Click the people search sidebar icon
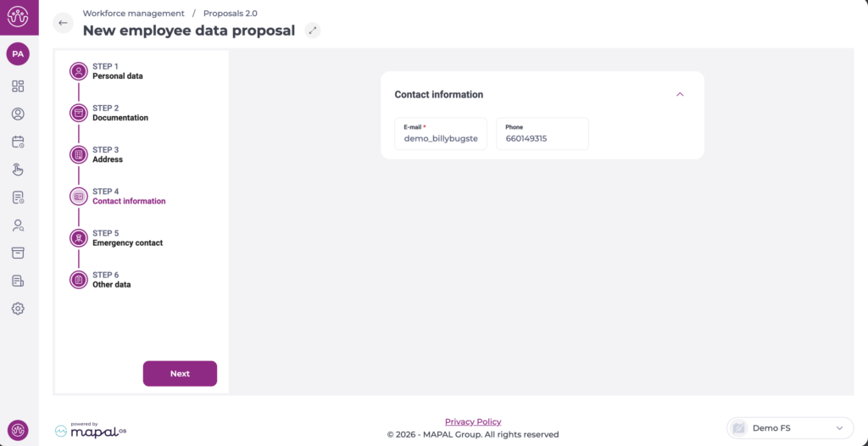Image resolution: width=868 pixels, height=446 pixels. (x=18, y=226)
